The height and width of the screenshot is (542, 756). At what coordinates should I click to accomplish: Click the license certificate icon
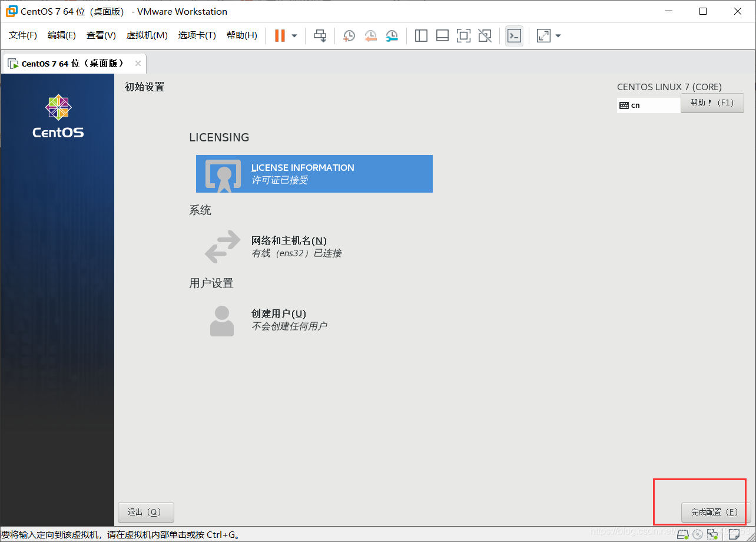pos(223,176)
